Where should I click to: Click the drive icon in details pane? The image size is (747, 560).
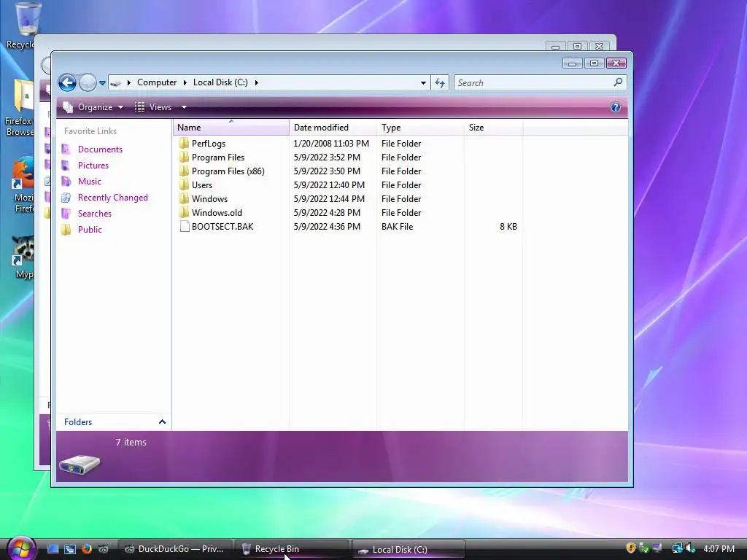(80, 464)
